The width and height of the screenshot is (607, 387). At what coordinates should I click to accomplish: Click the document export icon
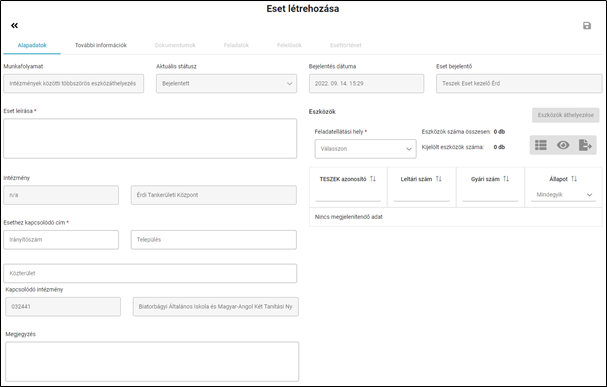(x=585, y=145)
